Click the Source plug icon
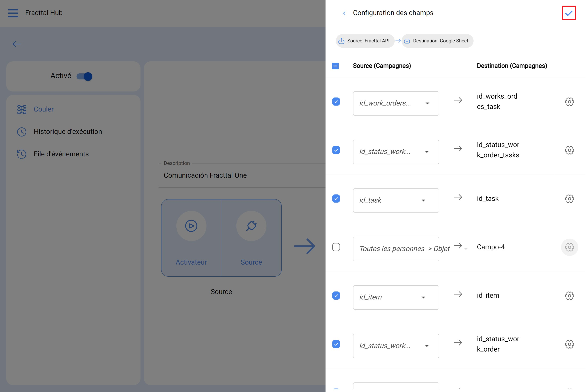Image resolution: width=588 pixels, height=392 pixels. 251,226
